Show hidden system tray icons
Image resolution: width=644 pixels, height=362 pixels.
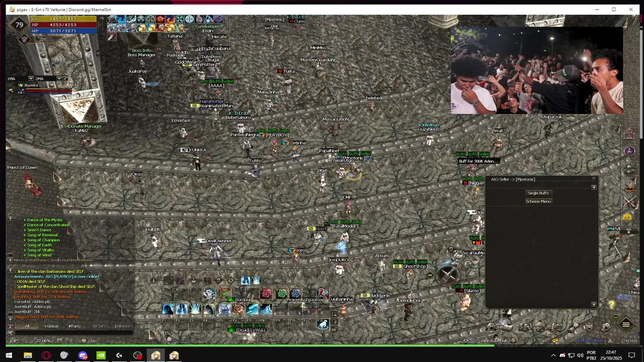[553, 355]
